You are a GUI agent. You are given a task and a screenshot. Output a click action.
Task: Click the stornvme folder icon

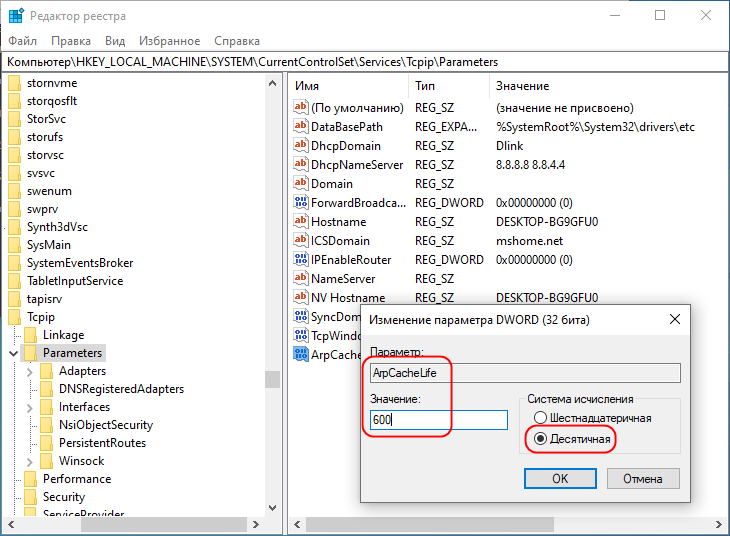tap(14, 83)
